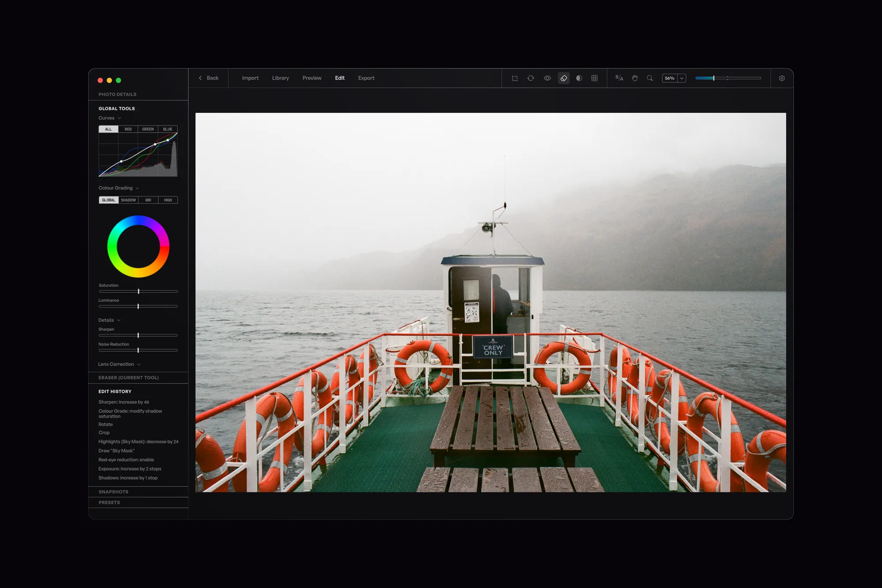This screenshot has width=882, height=588.
Task: Select 'Crop' entry in edit history
Action: point(104,433)
